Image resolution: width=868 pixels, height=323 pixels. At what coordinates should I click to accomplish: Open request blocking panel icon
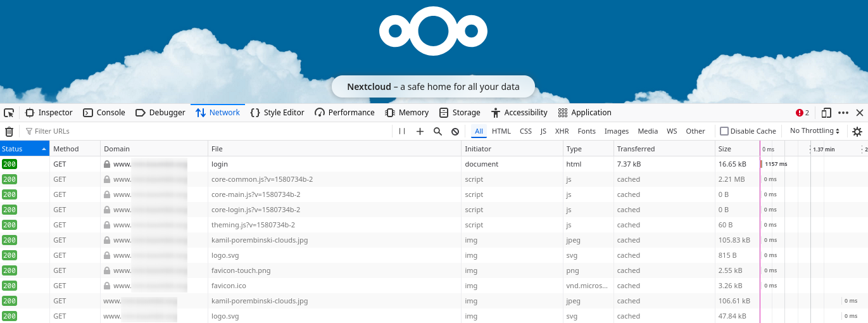pyautogui.click(x=455, y=131)
